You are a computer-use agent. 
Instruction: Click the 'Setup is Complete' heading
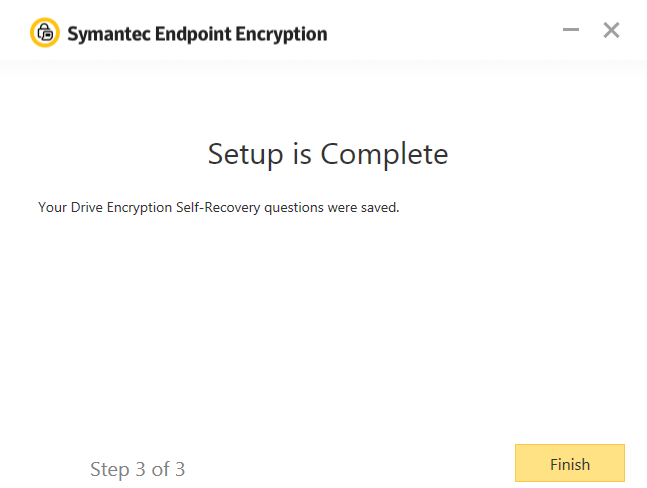coord(327,154)
